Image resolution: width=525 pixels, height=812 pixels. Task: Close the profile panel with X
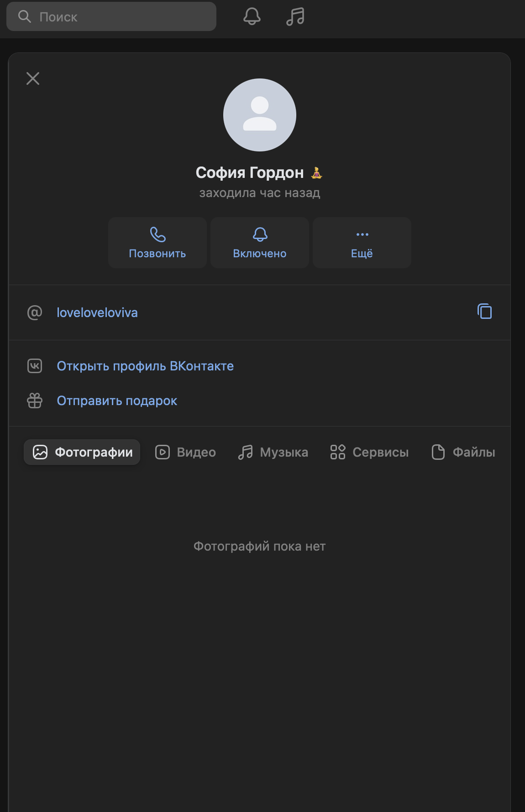33,78
